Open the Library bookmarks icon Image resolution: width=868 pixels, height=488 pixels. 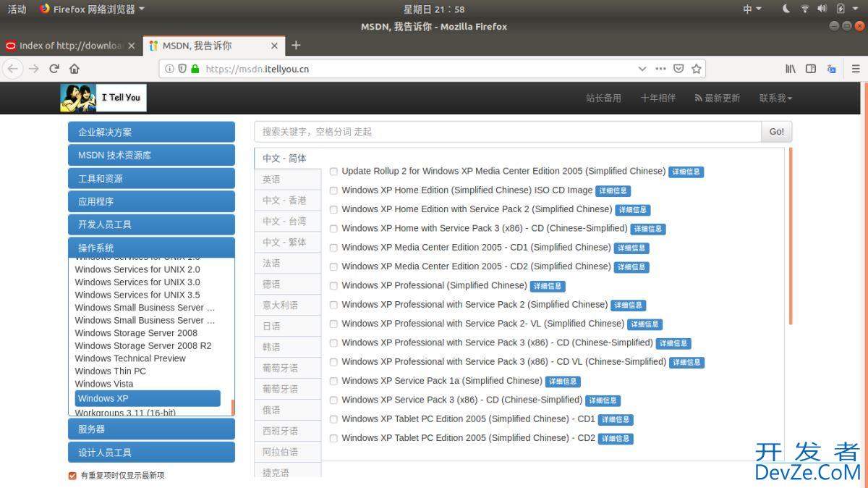coord(791,69)
